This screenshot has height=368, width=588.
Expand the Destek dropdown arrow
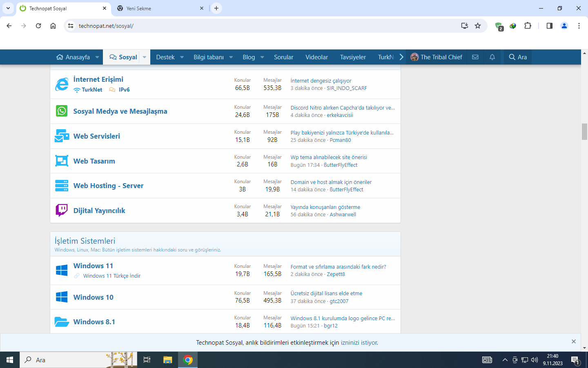(x=182, y=57)
